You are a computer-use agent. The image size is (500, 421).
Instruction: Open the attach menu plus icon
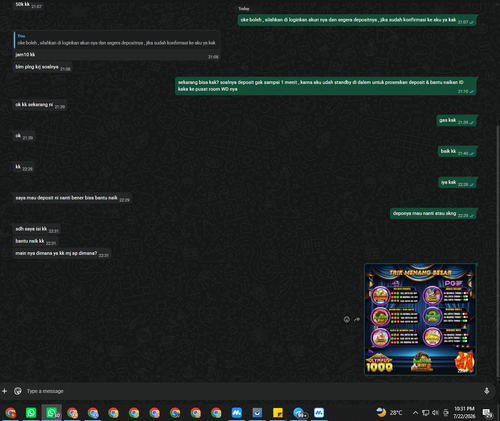pyautogui.click(x=4, y=391)
